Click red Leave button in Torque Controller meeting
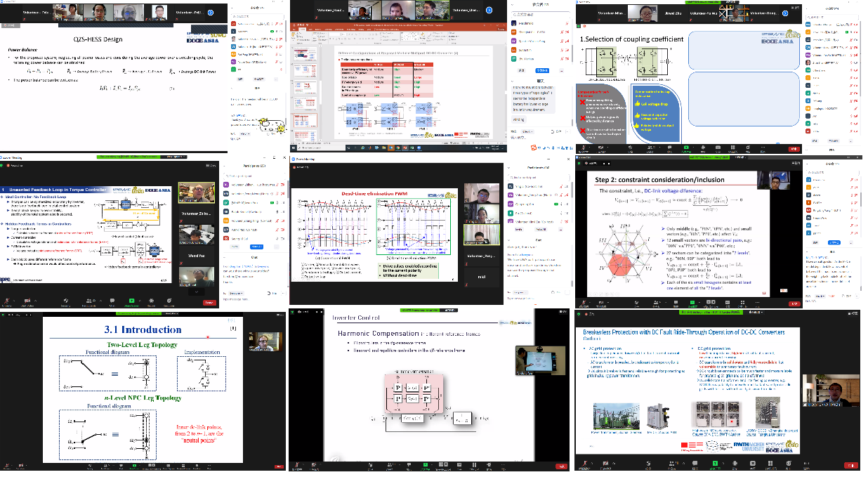The width and height of the screenshot is (868, 477). [209, 303]
